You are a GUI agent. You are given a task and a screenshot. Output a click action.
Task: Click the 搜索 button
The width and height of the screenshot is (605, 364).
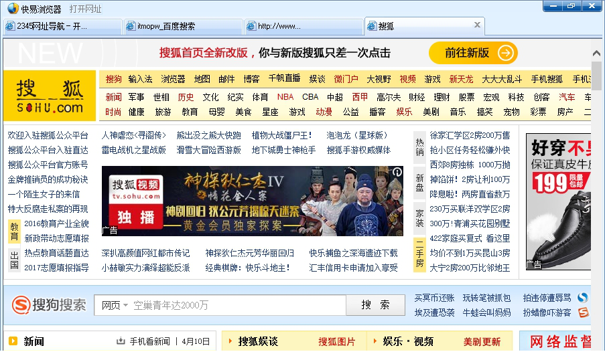coord(375,305)
